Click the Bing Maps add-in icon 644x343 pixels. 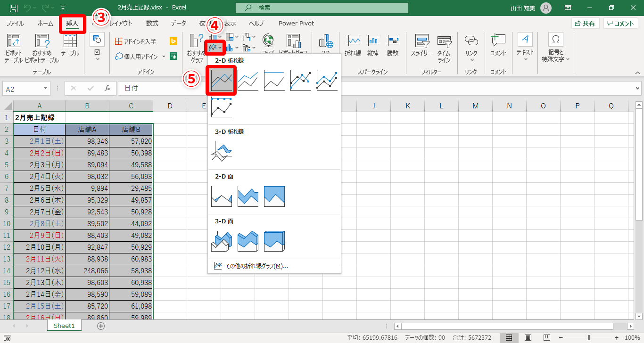[x=173, y=41]
